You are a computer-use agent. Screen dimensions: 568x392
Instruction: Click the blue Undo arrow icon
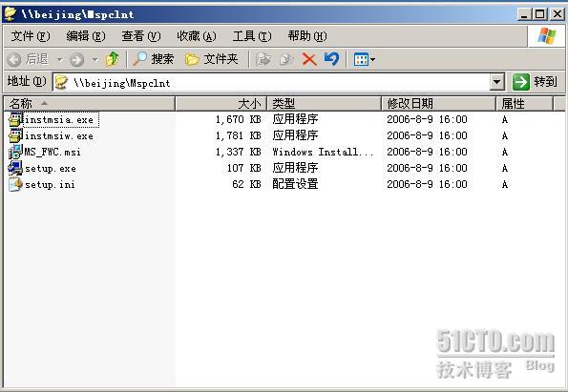pos(331,59)
